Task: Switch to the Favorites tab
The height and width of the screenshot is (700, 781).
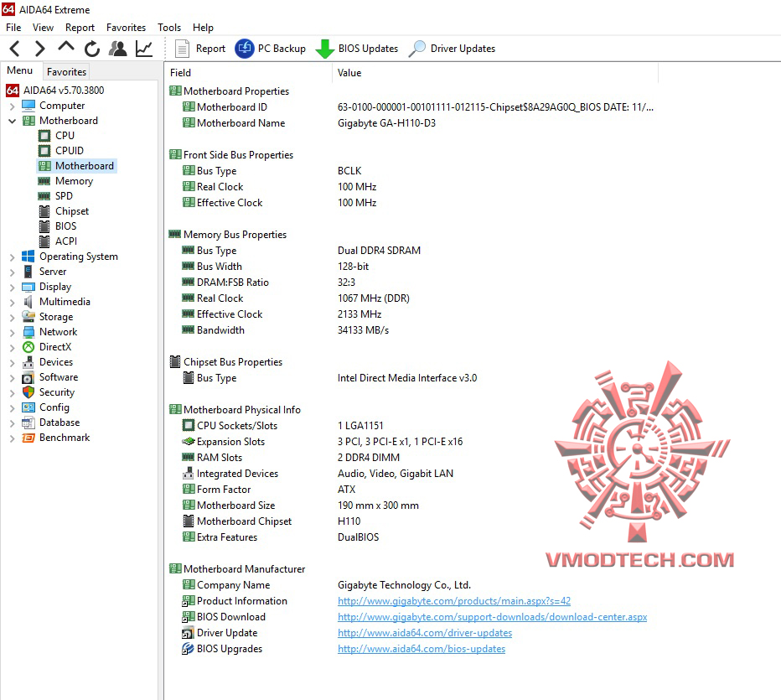Action: [66, 72]
